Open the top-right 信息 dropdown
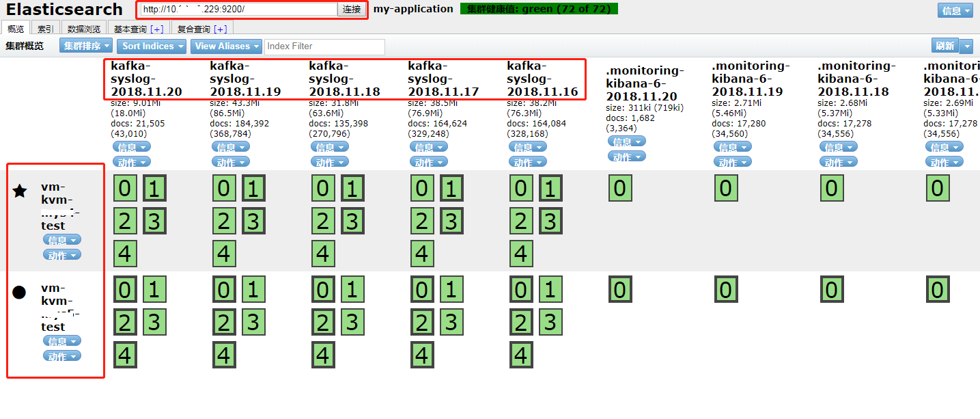Viewport: 980px width, 419px height. pyautogui.click(x=955, y=11)
